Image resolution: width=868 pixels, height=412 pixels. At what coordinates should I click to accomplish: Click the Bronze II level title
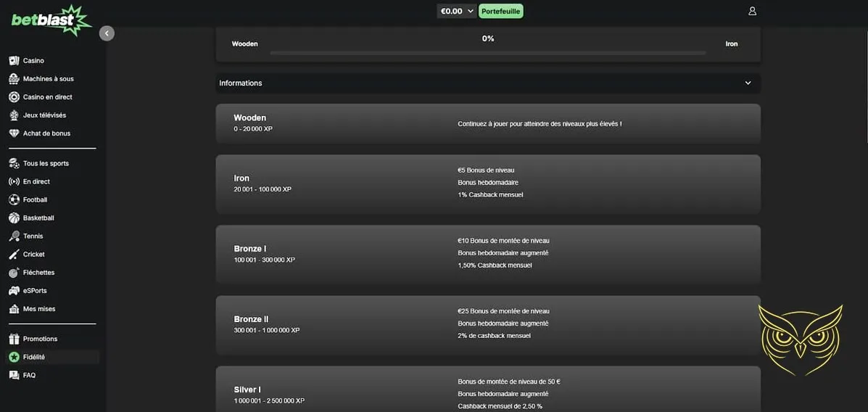(252, 320)
